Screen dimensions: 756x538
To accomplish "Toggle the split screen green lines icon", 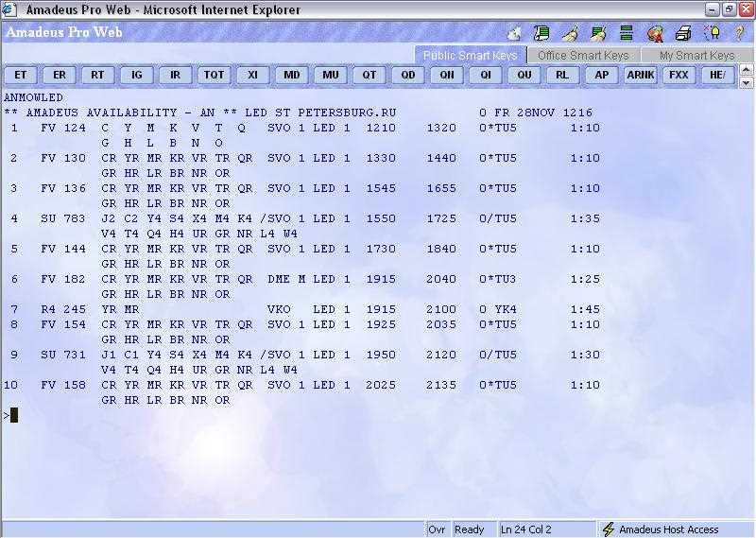I will 627,33.
